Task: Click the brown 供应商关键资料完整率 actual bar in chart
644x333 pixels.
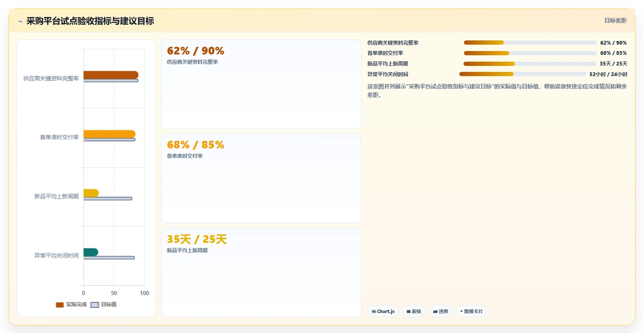Action: click(111, 75)
